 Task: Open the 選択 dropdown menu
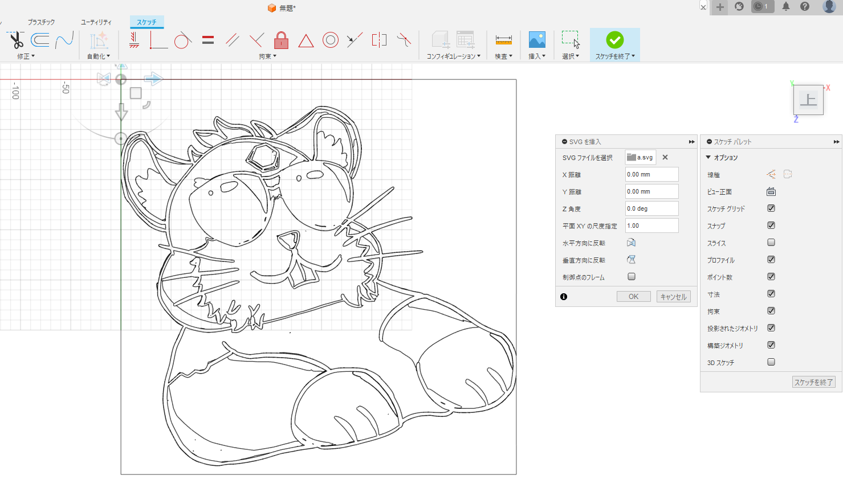tap(571, 56)
